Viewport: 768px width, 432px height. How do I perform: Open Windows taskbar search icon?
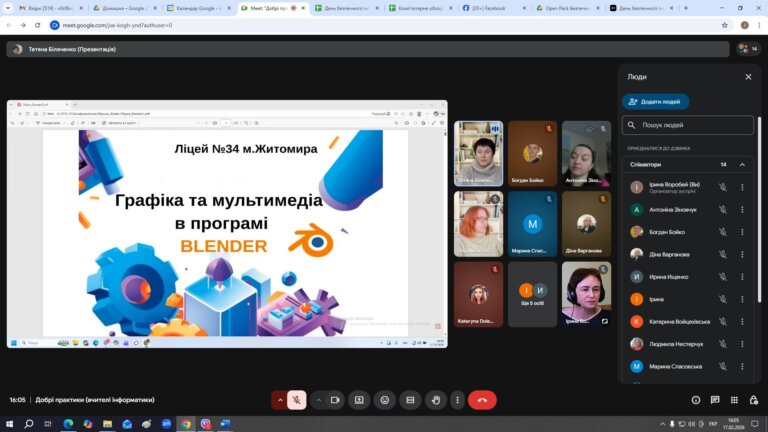coord(28,424)
